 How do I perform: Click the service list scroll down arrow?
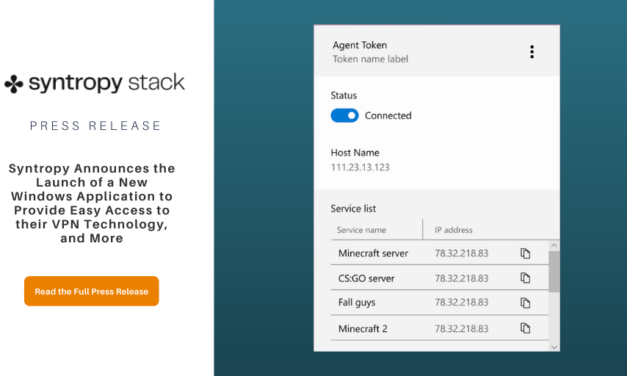point(554,347)
